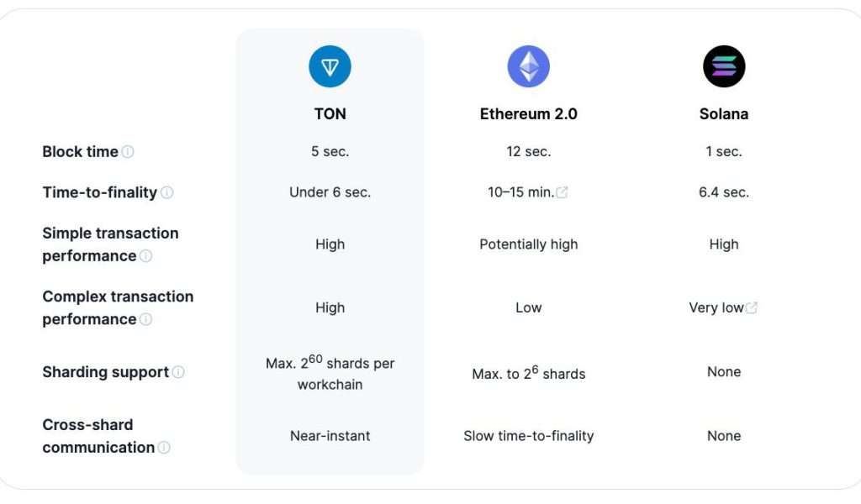Select the Solana column heading
This screenshot has width=861, height=504.
724,114
